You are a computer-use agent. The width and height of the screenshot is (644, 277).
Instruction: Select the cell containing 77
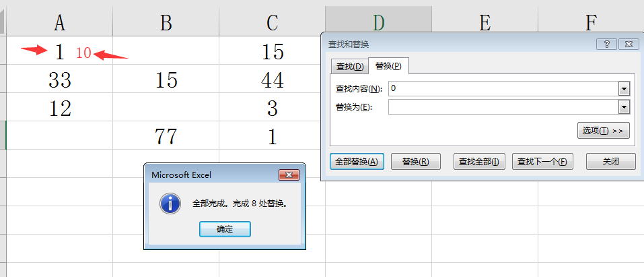(x=166, y=137)
